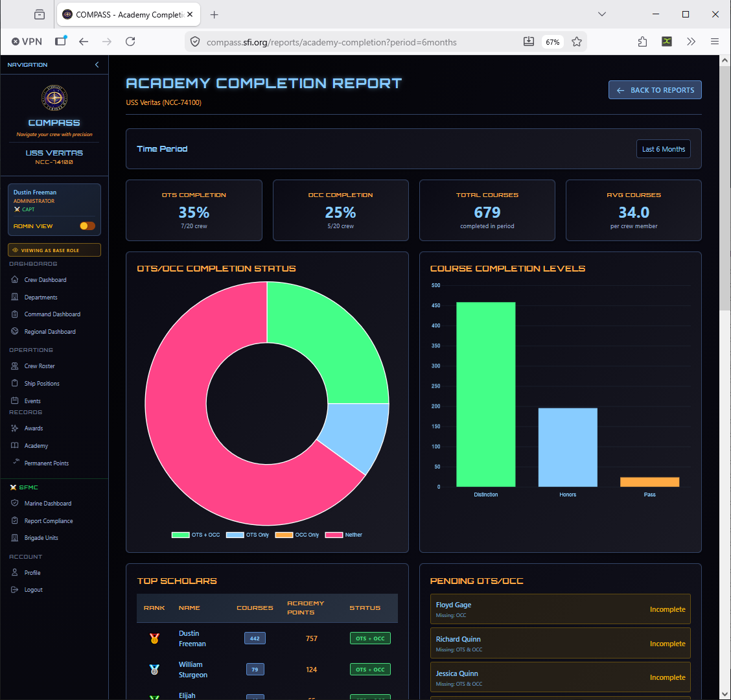
Task: Open Dustin Freeman scholar link
Action: coord(192,638)
